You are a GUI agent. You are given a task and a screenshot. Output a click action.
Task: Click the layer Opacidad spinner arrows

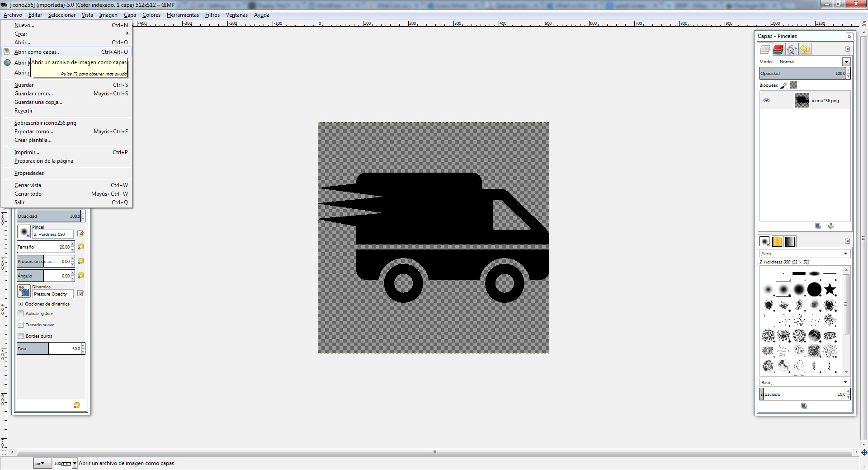click(849, 73)
